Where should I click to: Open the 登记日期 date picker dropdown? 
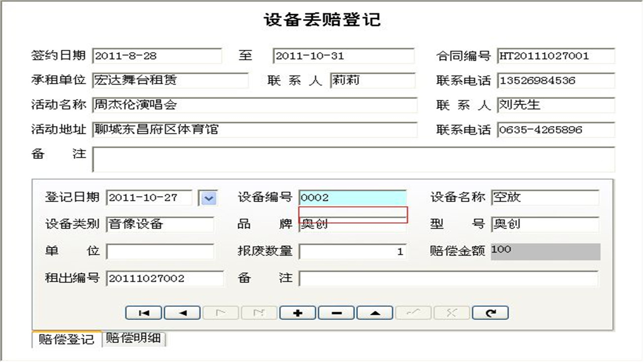[x=209, y=198]
